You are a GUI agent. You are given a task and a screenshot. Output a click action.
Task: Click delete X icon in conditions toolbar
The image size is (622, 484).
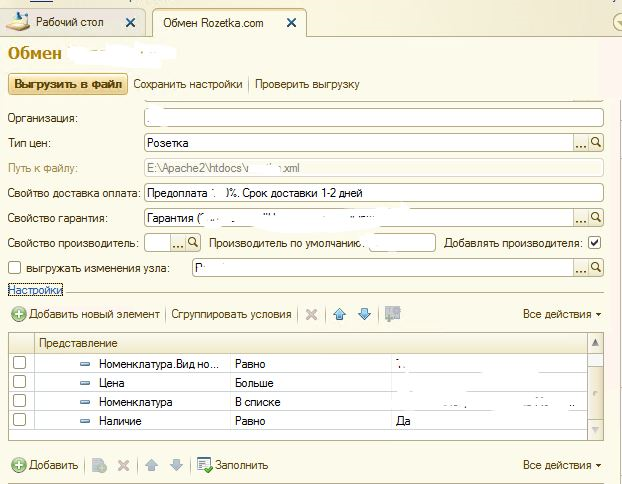(311, 315)
